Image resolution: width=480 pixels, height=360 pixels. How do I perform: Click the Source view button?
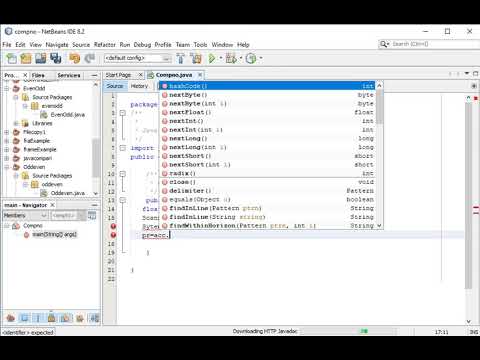click(x=115, y=86)
